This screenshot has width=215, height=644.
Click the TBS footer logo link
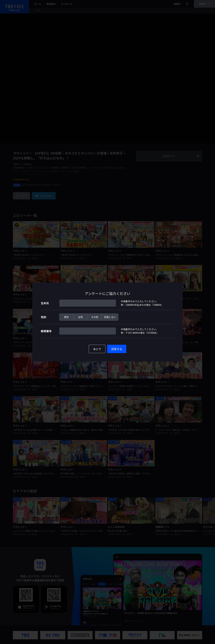click(25, 635)
